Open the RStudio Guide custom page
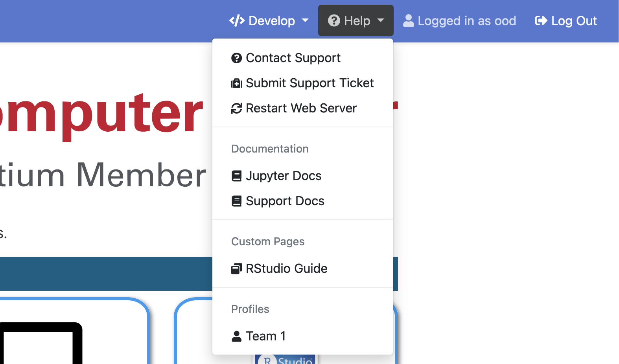 286,269
